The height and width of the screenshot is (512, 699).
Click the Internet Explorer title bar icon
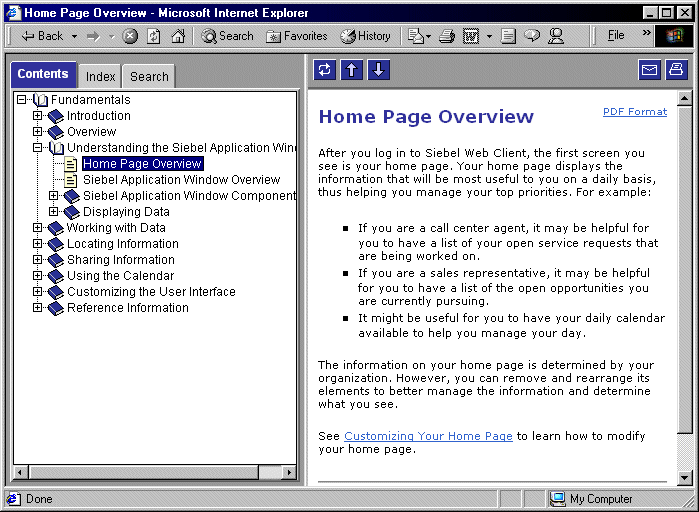coord(13,12)
